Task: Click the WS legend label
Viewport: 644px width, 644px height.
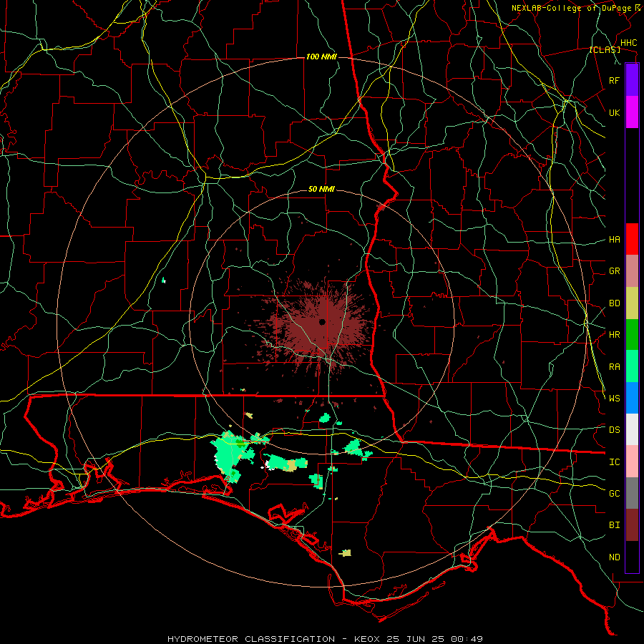Action: click(x=614, y=398)
